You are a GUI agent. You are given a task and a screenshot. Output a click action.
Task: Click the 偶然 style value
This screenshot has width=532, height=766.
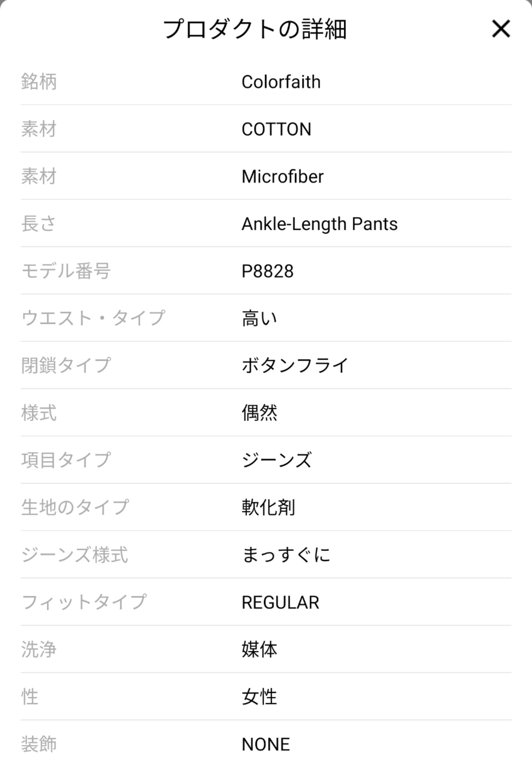259,413
